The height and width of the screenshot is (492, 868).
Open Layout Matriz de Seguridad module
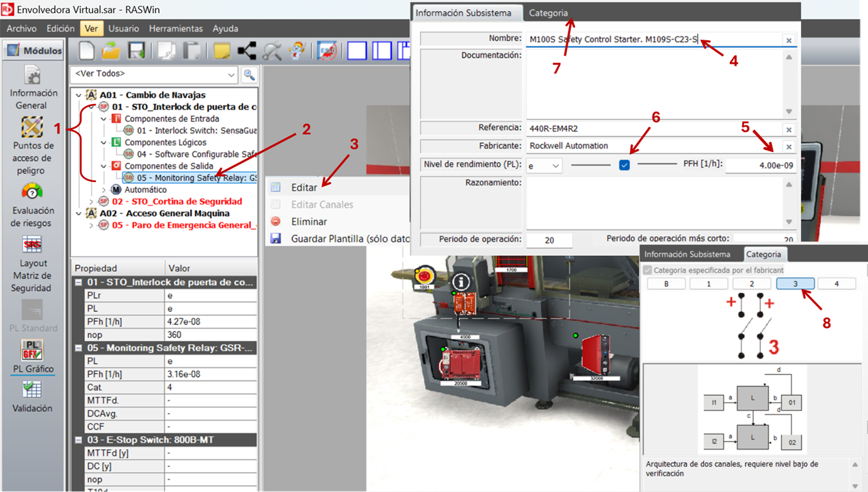pyautogui.click(x=32, y=263)
